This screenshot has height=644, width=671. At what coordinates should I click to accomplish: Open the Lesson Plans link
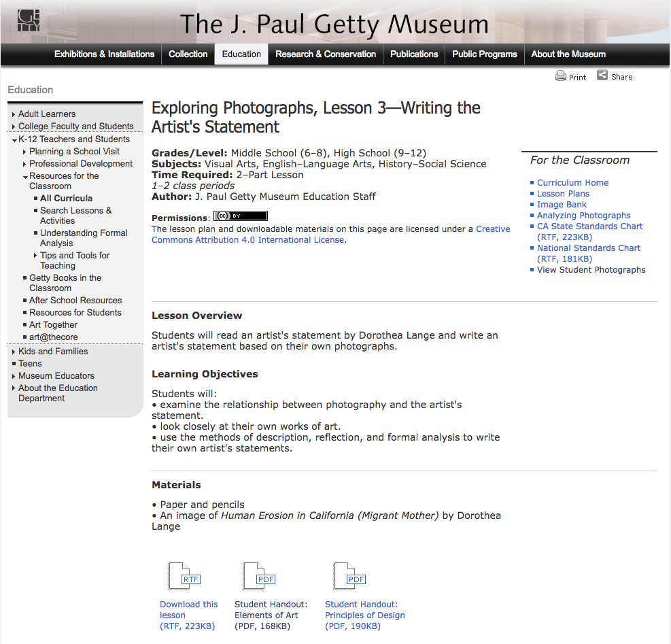(x=563, y=193)
